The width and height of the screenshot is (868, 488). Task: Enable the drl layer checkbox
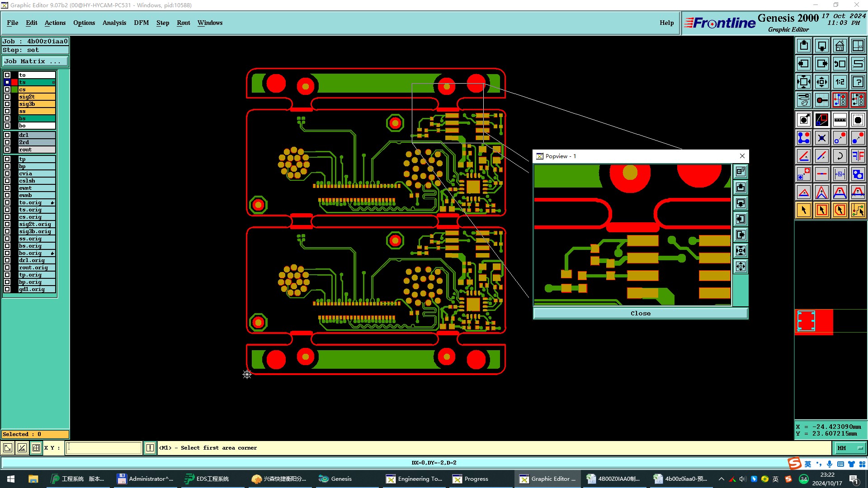click(7, 135)
